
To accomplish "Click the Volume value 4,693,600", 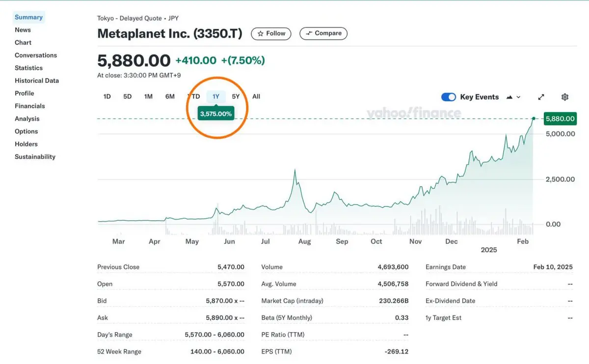I will coord(393,267).
